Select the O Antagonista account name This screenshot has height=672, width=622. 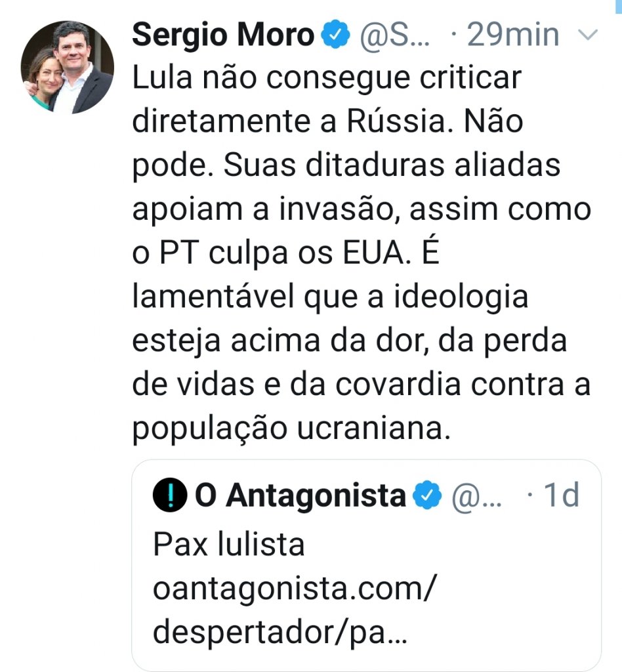[301, 496]
